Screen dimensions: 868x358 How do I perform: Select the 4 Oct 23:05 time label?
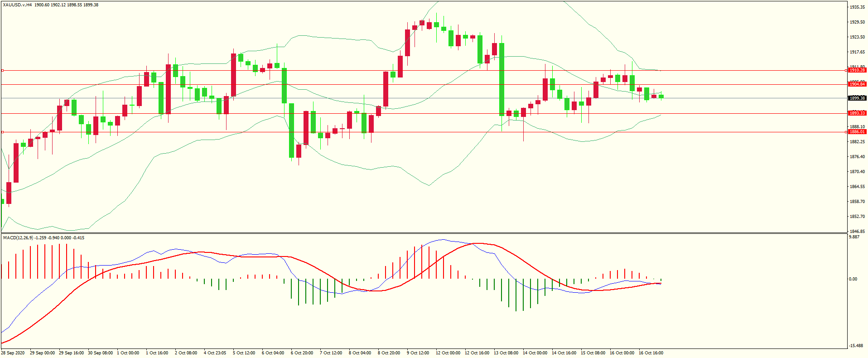click(215, 353)
